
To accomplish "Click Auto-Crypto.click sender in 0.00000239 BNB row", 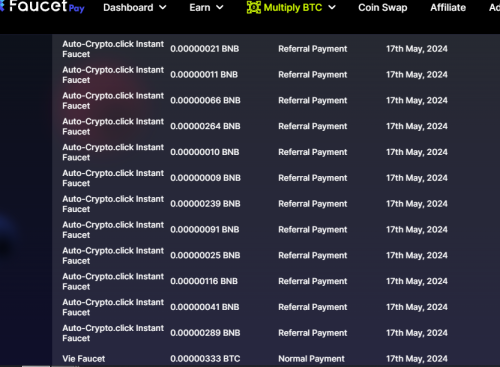I will coord(113,204).
